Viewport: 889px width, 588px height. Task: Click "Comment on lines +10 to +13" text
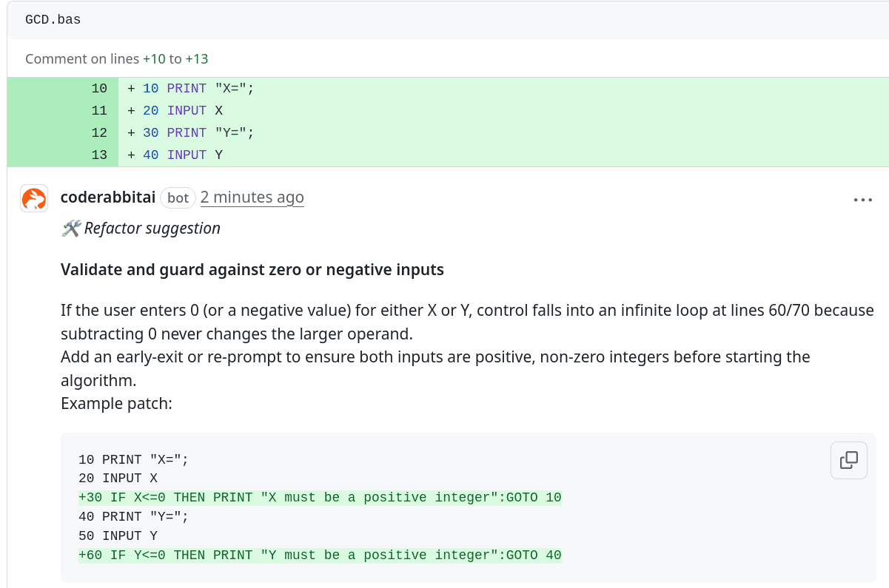(117, 59)
